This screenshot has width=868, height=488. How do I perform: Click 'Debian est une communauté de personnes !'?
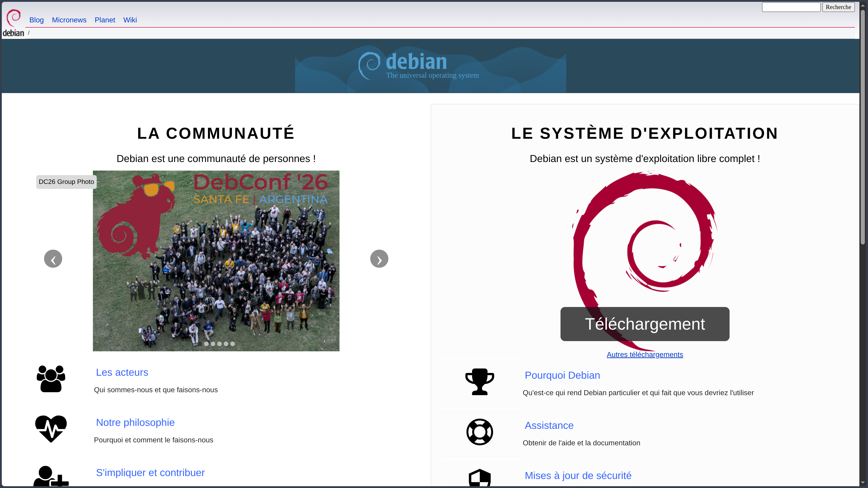pos(216,159)
